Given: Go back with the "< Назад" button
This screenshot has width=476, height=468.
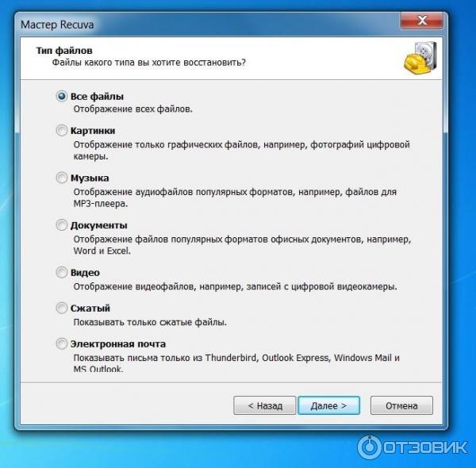Looking at the screenshot, I should tap(265, 405).
